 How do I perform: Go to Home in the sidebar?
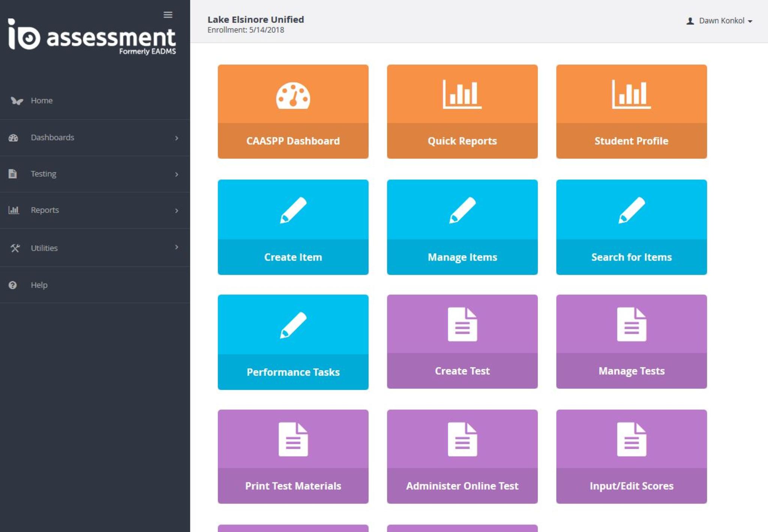[41, 100]
